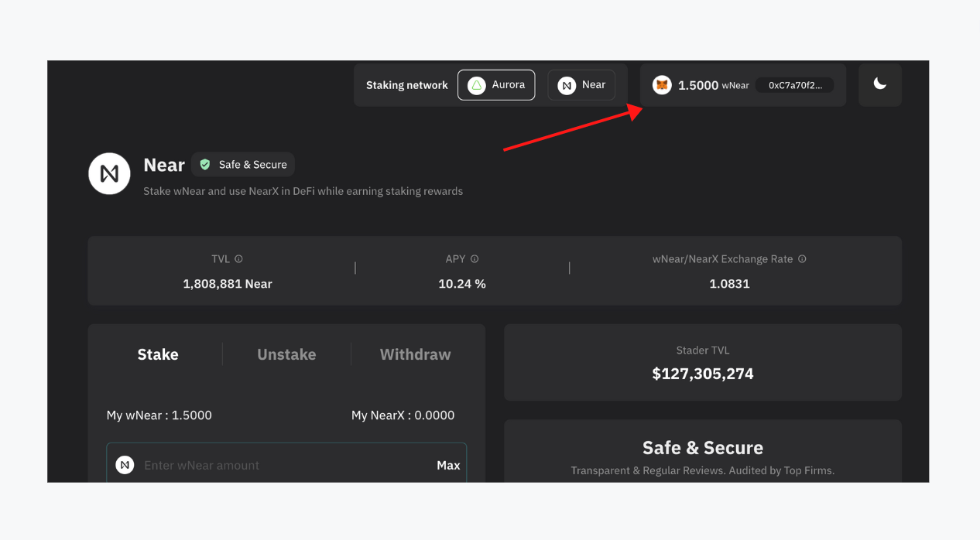The width and height of the screenshot is (980, 540).
Task: Click the large Near logo icon
Action: pyautogui.click(x=109, y=173)
